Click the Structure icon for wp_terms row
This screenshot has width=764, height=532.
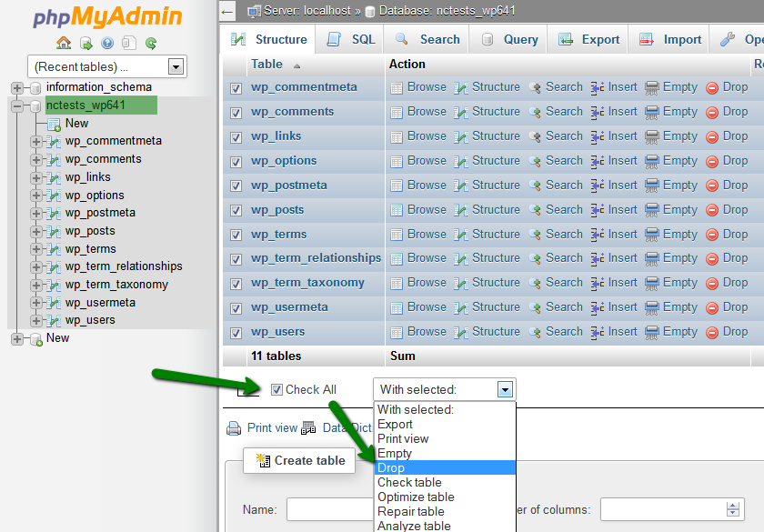[461, 235]
